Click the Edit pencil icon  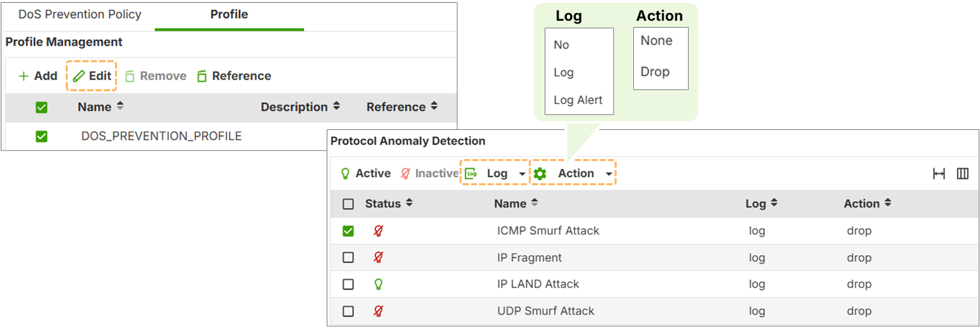point(79,76)
